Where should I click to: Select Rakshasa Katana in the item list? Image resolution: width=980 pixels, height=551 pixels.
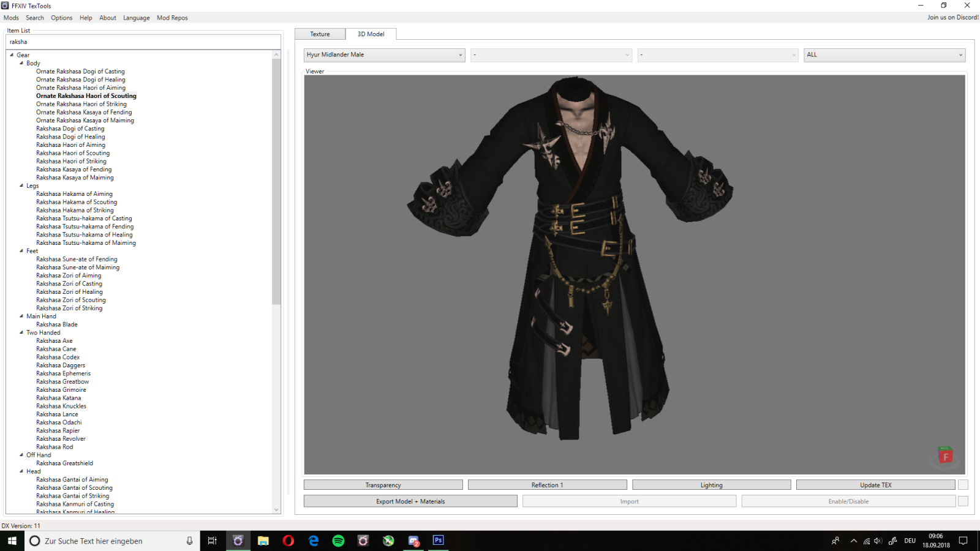(x=58, y=398)
